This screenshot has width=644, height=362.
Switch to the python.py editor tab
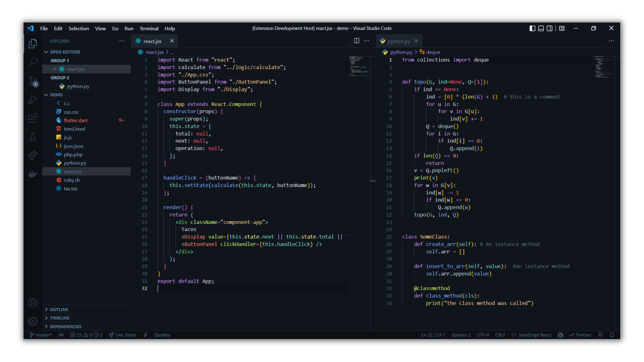pyautogui.click(x=398, y=41)
